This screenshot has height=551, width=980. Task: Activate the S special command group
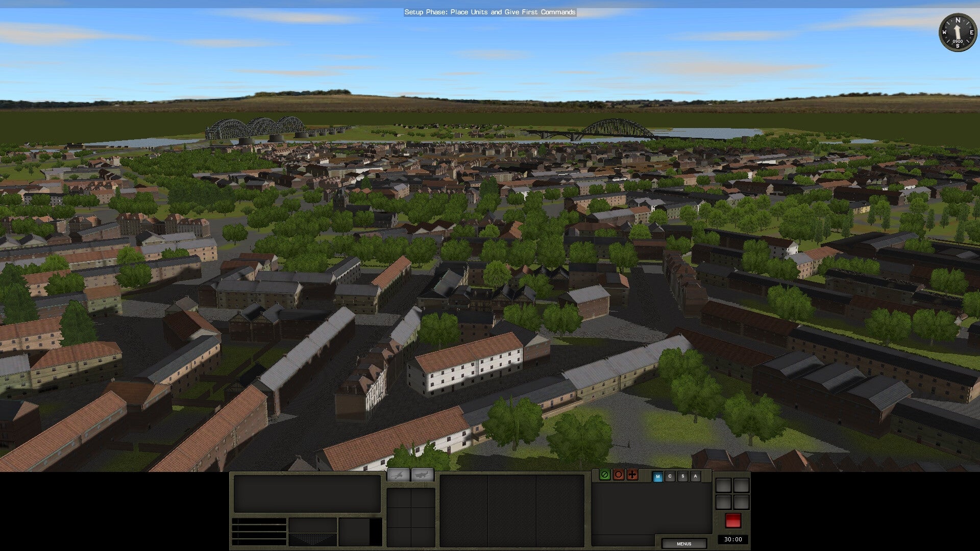point(682,476)
